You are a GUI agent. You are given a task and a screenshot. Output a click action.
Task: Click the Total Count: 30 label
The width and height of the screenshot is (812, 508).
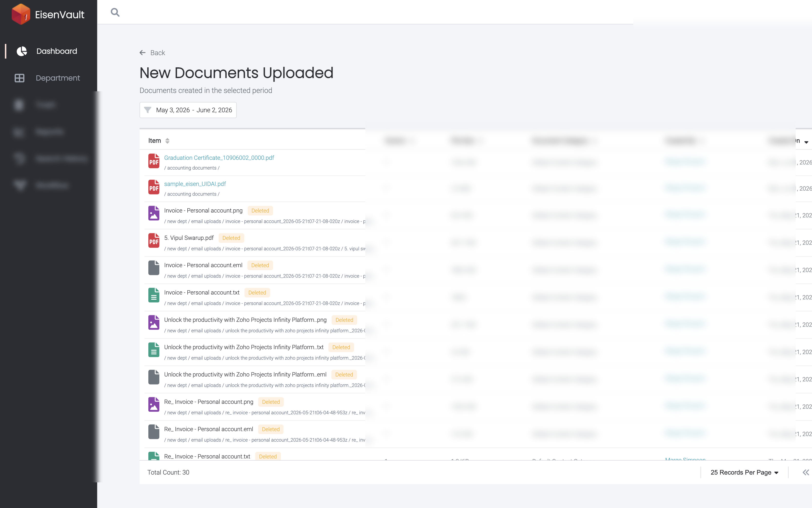coord(168,472)
